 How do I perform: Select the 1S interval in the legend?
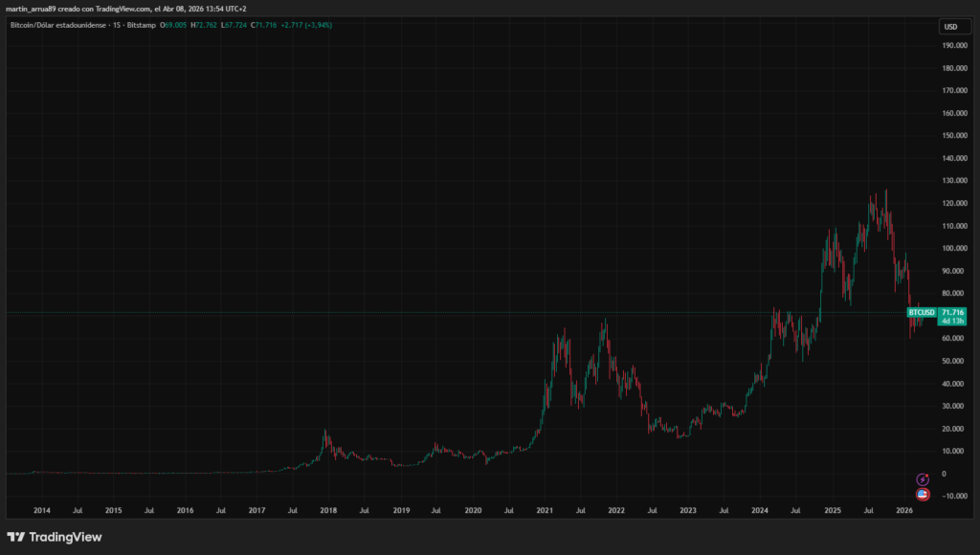click(119, 25)
